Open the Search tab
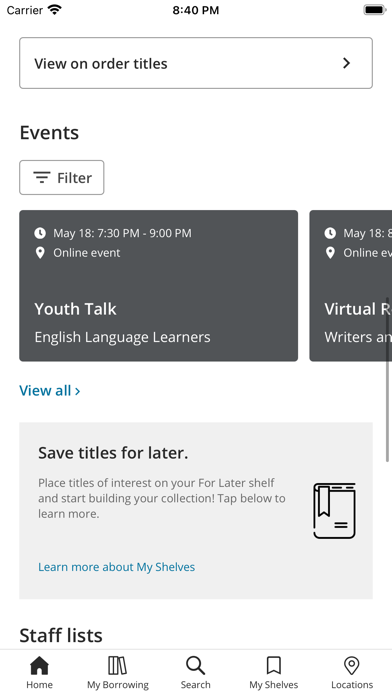The height and width of the screenshot is (696, 392). (x=195, y=672)
